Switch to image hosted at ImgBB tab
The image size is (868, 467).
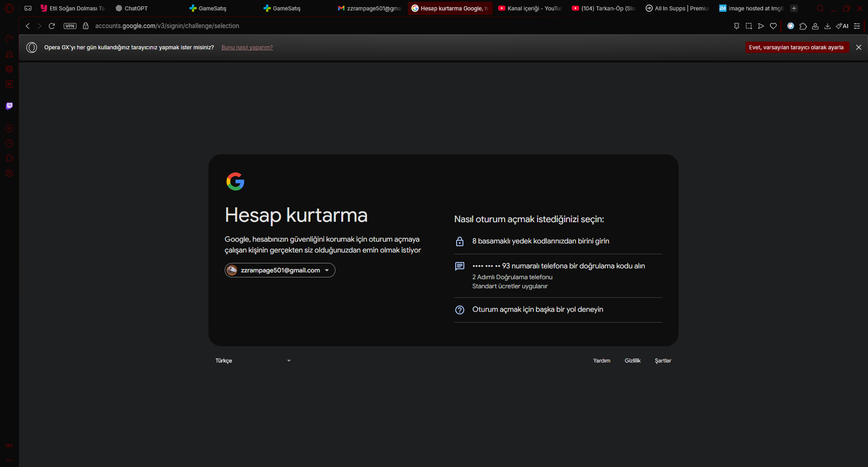[751, 8]
